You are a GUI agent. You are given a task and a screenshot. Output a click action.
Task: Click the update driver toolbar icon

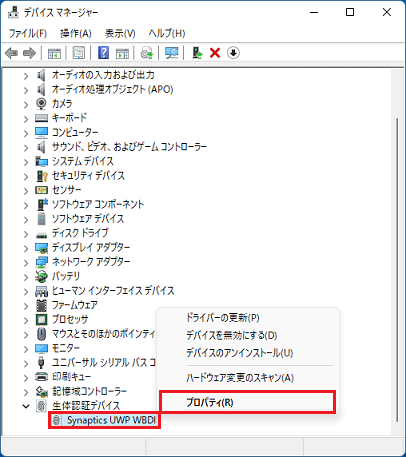147,53
